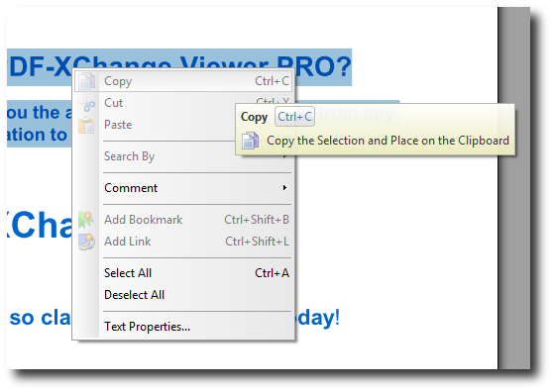The image size is (553, 392).
Task: Click the copy icon inside the tooltip
Action: pyautogui.click(x=251, y=141)
